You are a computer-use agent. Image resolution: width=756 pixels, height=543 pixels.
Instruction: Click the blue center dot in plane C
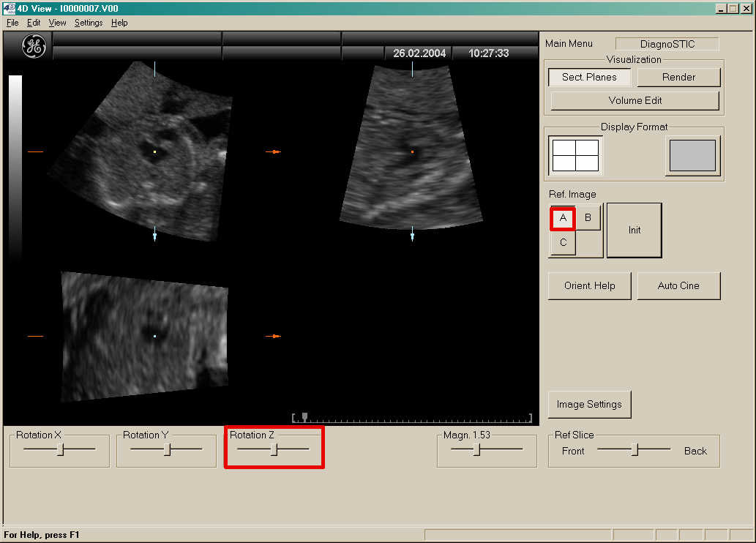(x=154, y=336)
